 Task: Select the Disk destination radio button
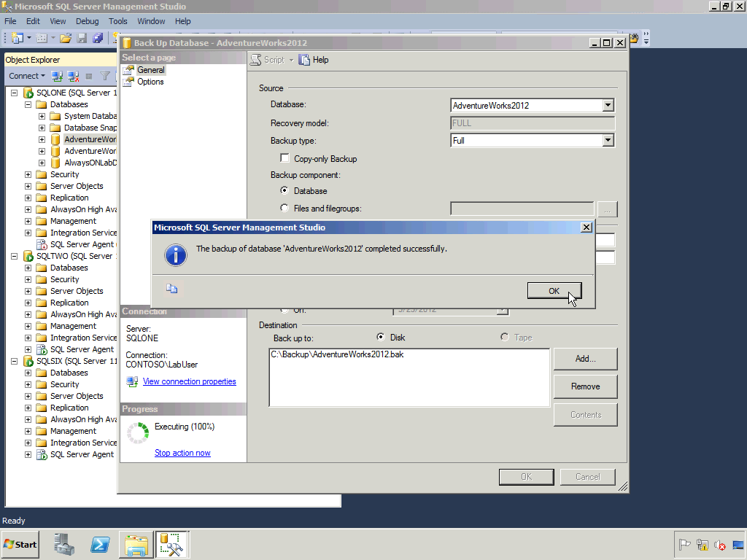(x=380, y=337)
